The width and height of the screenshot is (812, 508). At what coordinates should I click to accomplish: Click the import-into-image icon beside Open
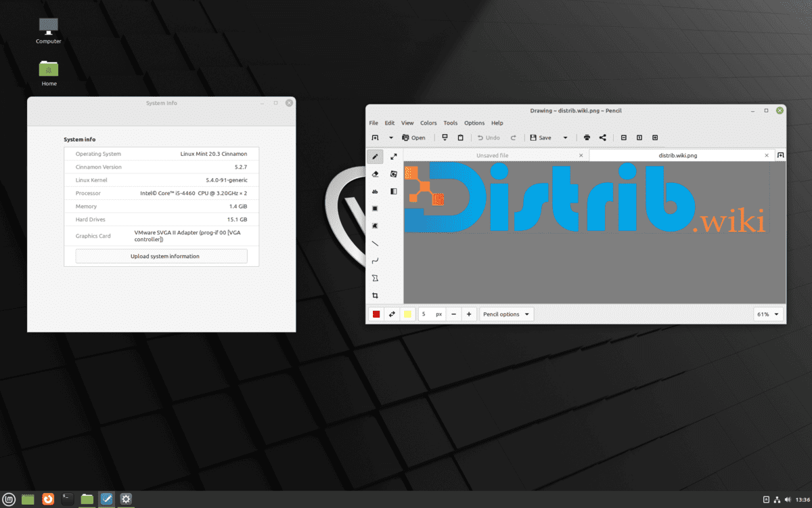pos(445,137)
